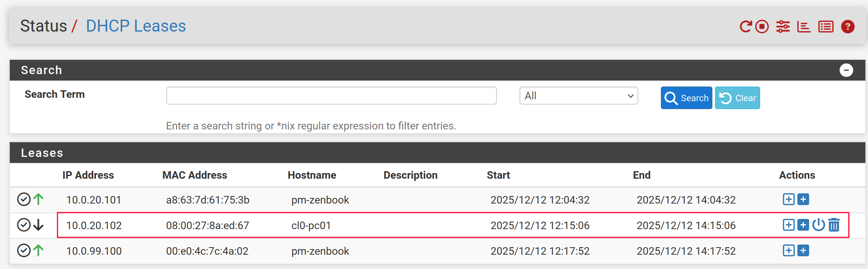The width and height of the screenshot is (868, 269).
Task: Collapse the Search panel minus button
Action: pos(846,70)
